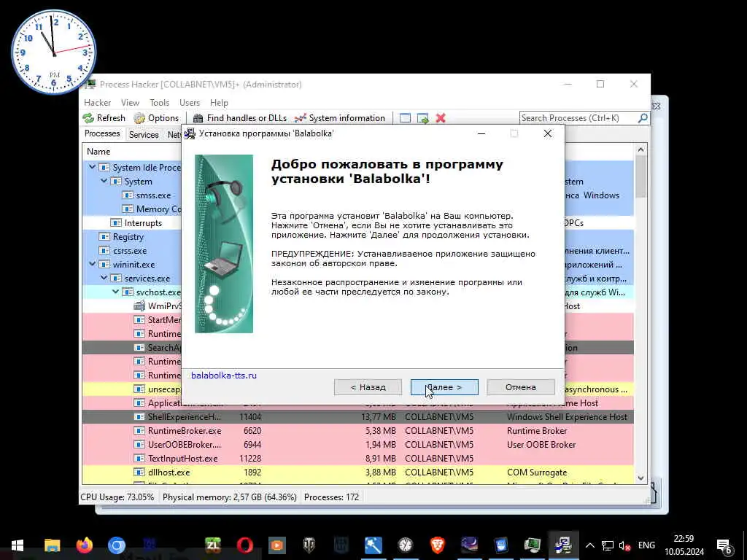Open Brave browser from taskbar
The width and height of the screenshot is (747, 560).
(x=438, y=545)
